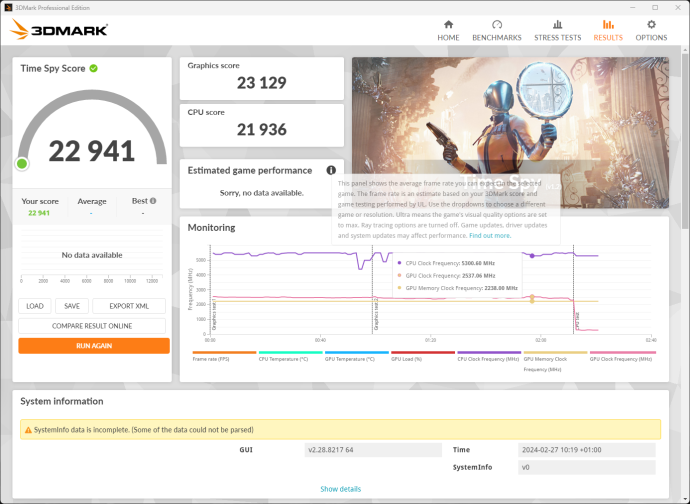
Task: Click the 3DMark app icon in title bar
Action: [8, 7]
